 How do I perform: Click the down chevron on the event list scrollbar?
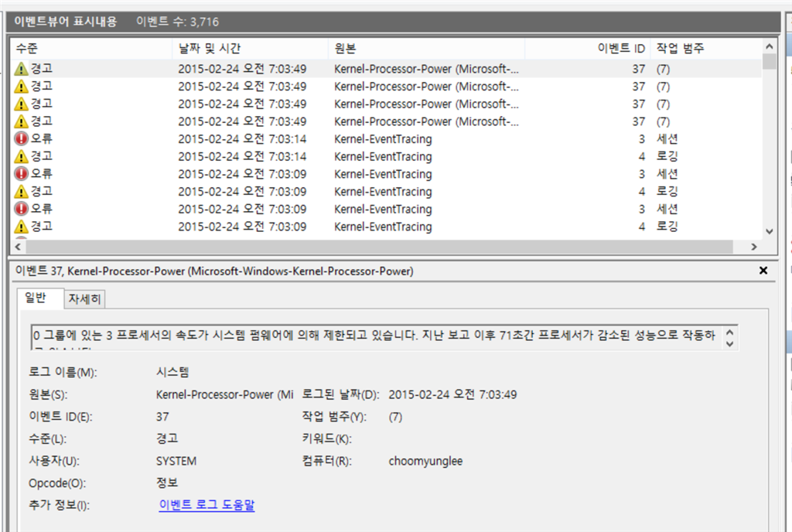tap(770, 230)
